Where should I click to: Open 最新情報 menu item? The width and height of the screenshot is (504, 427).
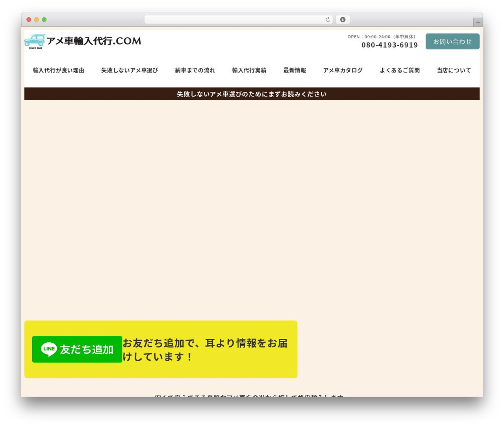[295, 71]
